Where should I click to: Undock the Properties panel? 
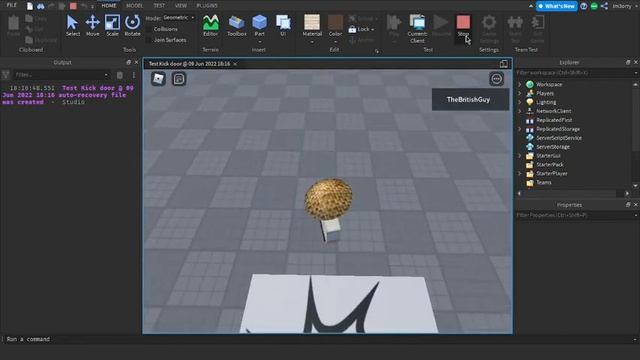(628, 205)
